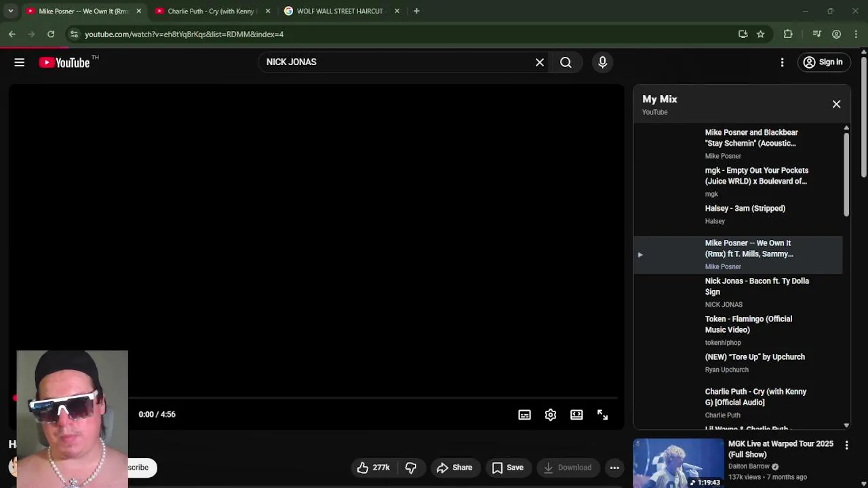
Task: Play Nick Jonas Bacon ft. Ty Dolla Sign
Action: click(x=738, y=292)
